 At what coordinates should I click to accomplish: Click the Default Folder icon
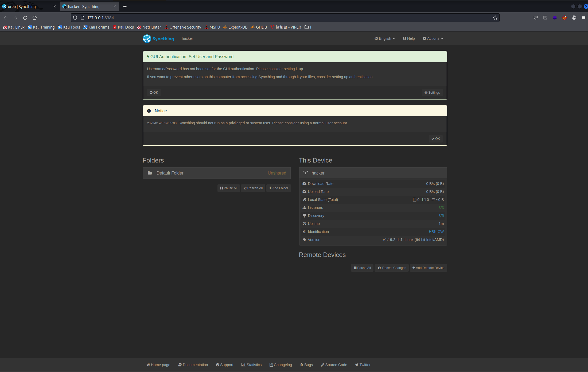(150, 173)
